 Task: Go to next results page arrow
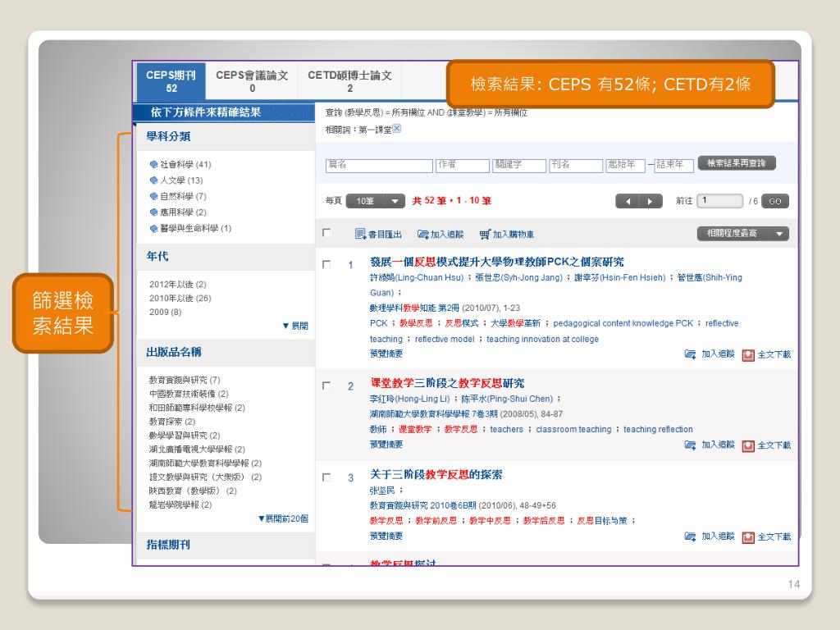click(x=651, y=202)
